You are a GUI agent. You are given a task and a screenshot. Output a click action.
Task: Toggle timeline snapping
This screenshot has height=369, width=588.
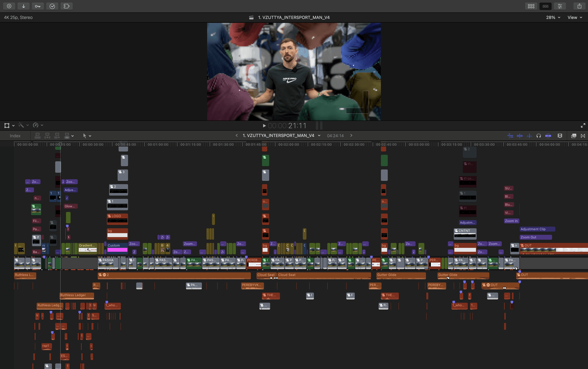pyautogui.click(x=548, y=136)
